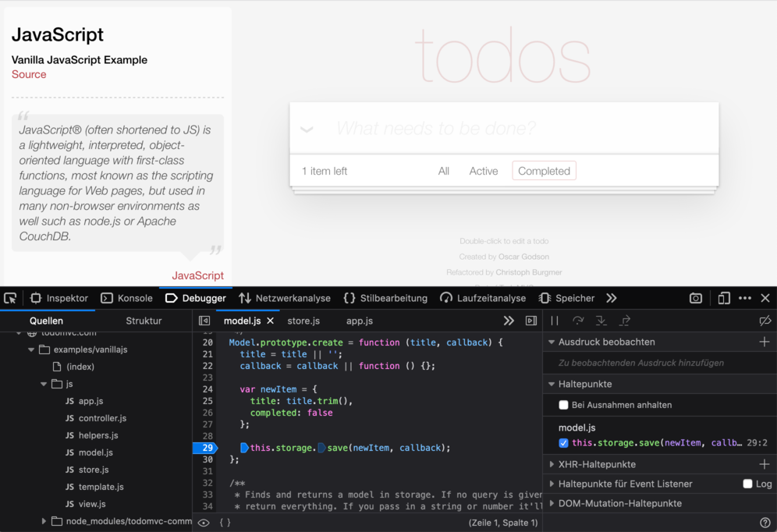Step out icon in debugger toolbar
The width and height of the screenshot is (777, 532).
click(625, 321)
